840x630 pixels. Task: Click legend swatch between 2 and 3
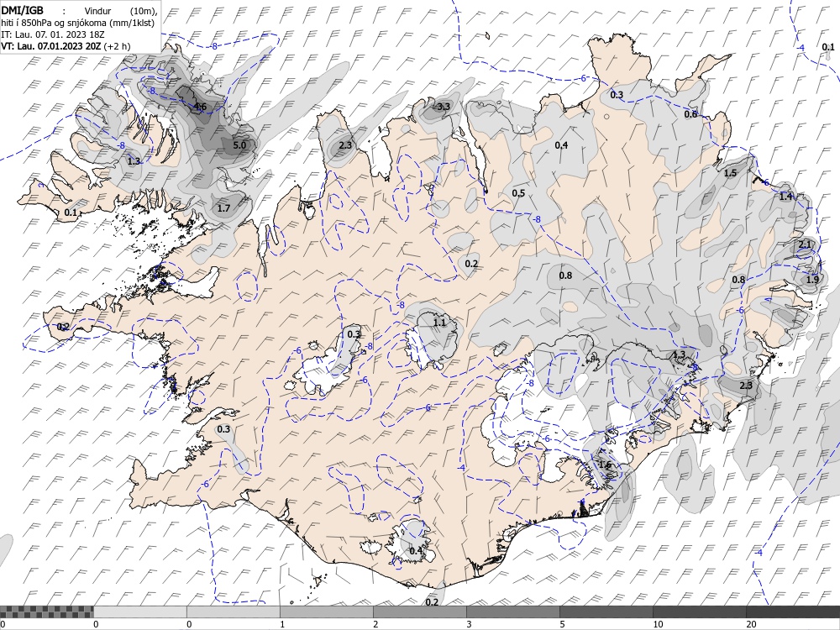pos(419,612)
